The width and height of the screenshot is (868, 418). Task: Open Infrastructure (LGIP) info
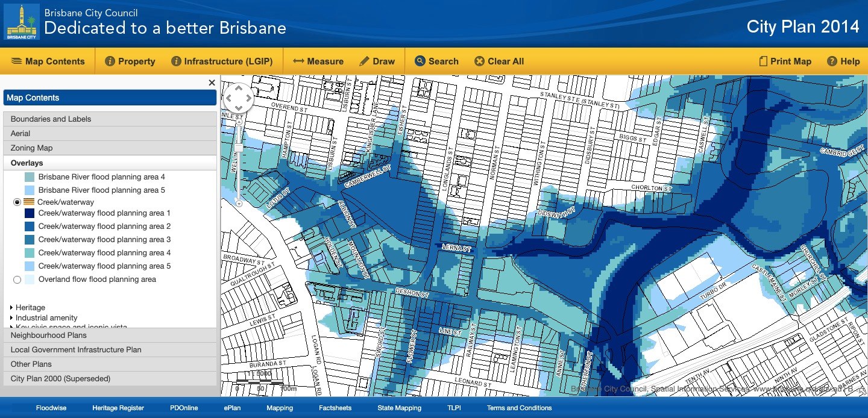(x=222, y=61)
